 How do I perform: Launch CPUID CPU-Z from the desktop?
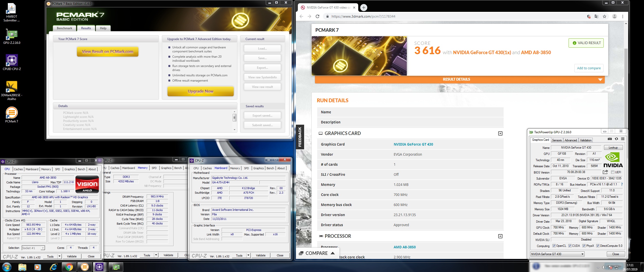[12, 62]
